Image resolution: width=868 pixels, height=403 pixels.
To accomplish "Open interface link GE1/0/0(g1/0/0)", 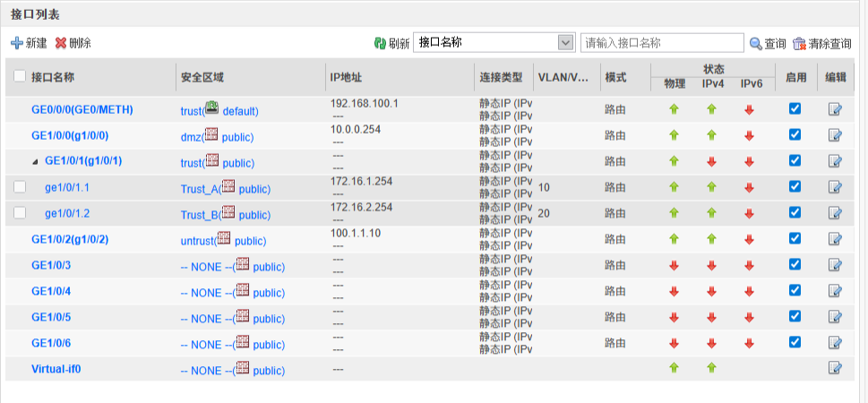I will [70, 135].
